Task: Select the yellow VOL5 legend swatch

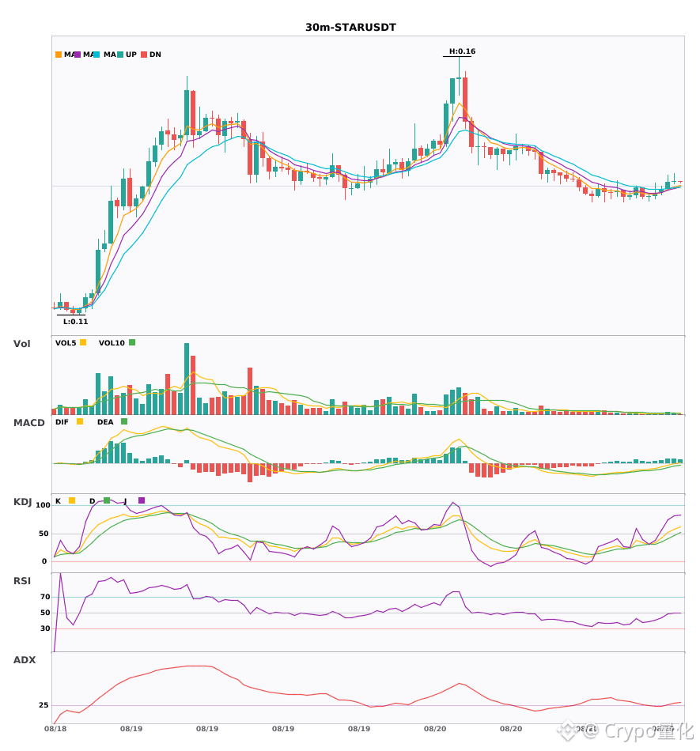Action: click(x=83, y=342)
